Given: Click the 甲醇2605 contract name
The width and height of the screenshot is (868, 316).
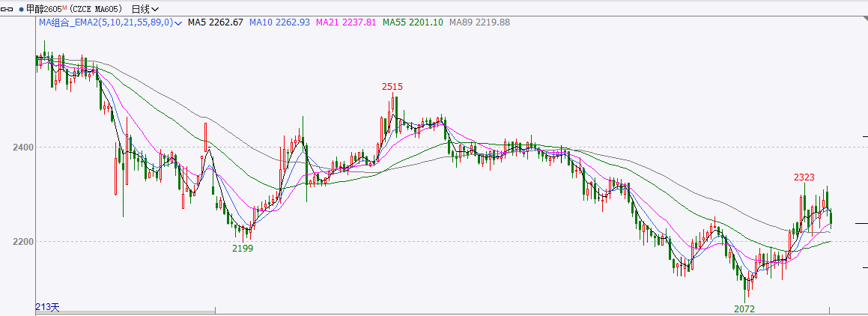Looking at the screenshot, I should pyautogui.click(x=43, y=10).
